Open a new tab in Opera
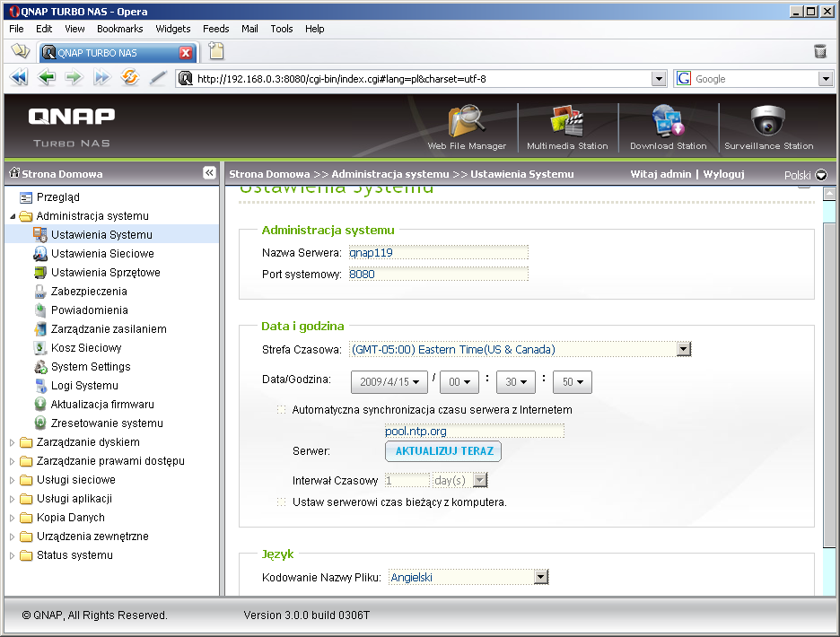Image resolution: width=840 pixels, height=637 pixels. point(216,51)
